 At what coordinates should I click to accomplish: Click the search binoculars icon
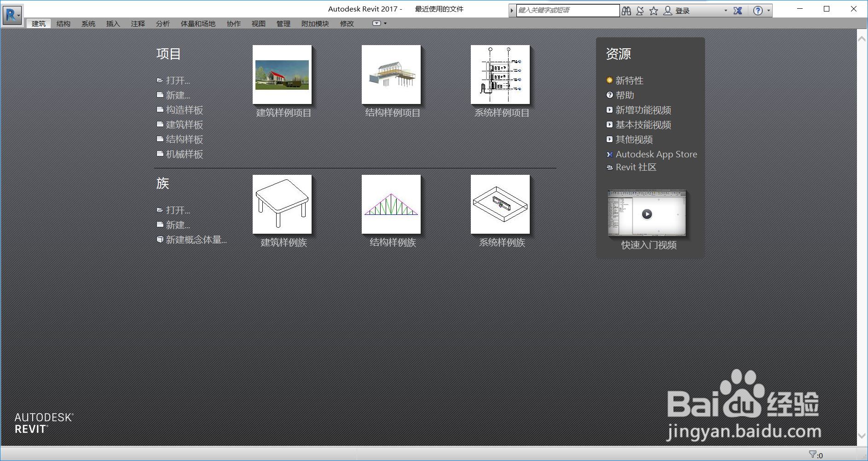(626, 11)
